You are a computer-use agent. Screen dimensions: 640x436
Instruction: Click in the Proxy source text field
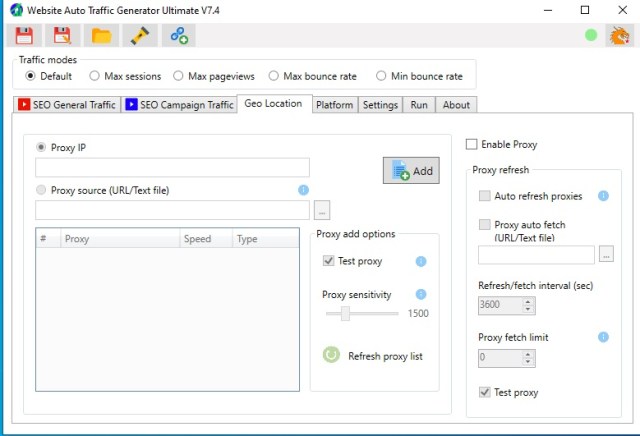click(172, 210)
